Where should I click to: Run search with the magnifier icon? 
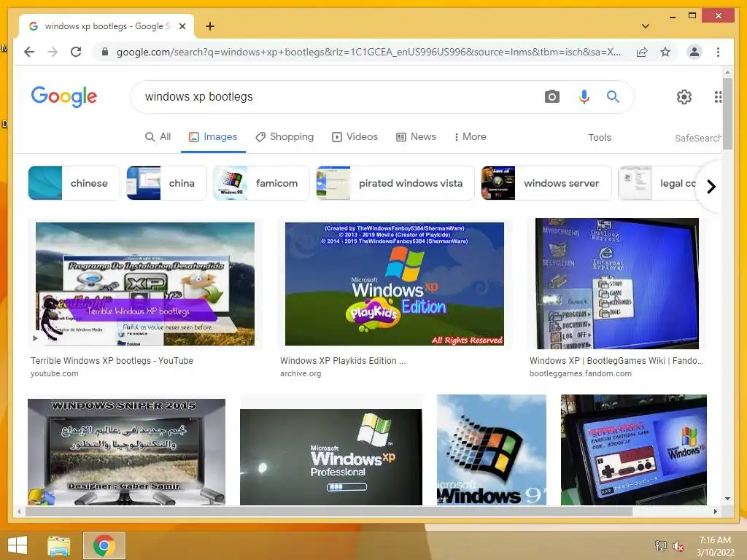pos(613,97)
